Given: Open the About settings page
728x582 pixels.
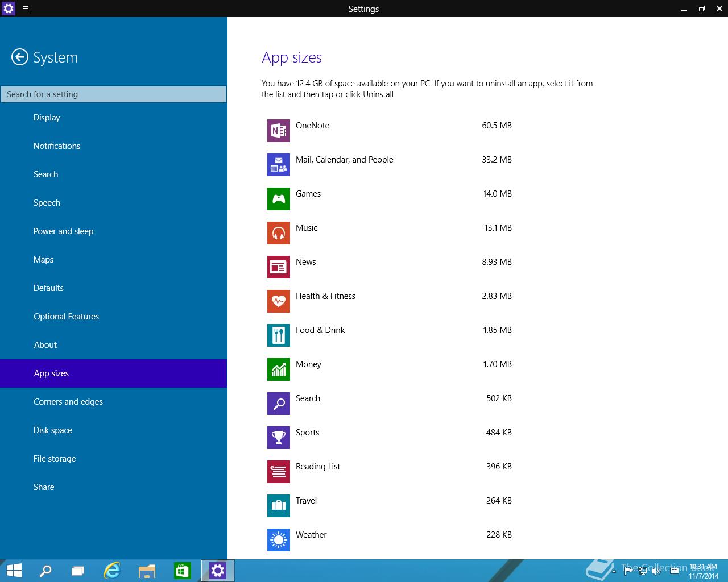Looking at the screenshot, I should (114, 345).
